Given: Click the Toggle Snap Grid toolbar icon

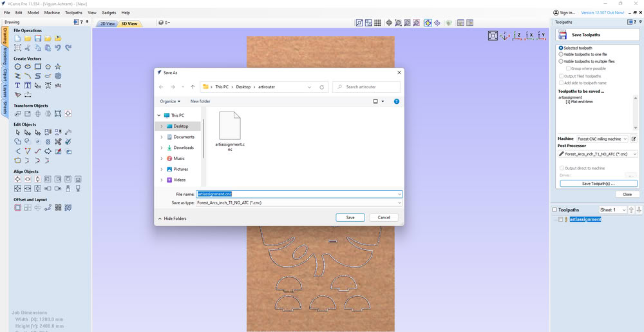Looking at the screenshot, I should [377, 23].
